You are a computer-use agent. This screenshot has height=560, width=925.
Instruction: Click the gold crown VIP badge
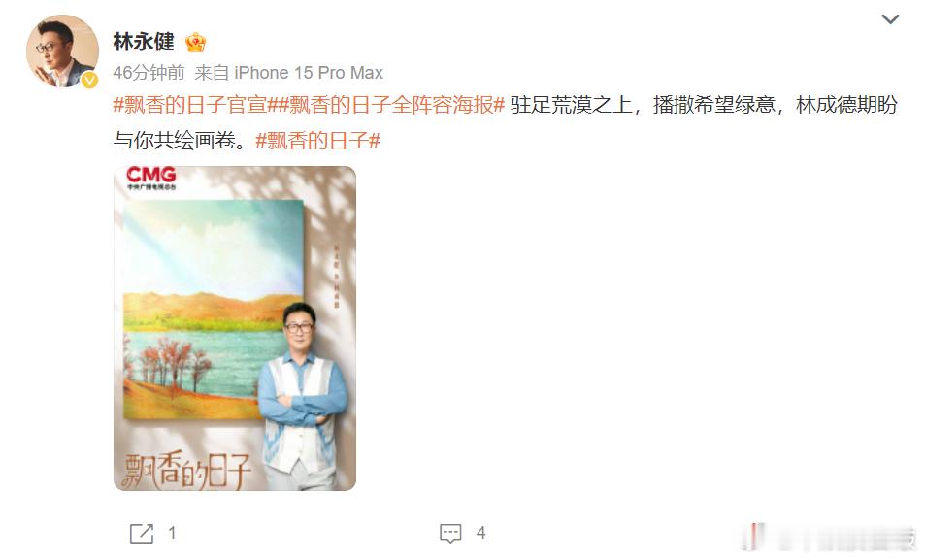pyautogui.click(x=195, y=43)
